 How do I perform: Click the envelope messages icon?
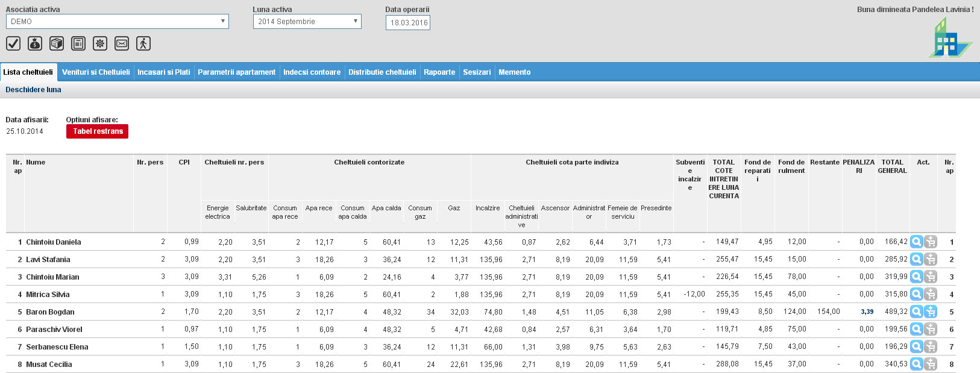pos(122,43)
